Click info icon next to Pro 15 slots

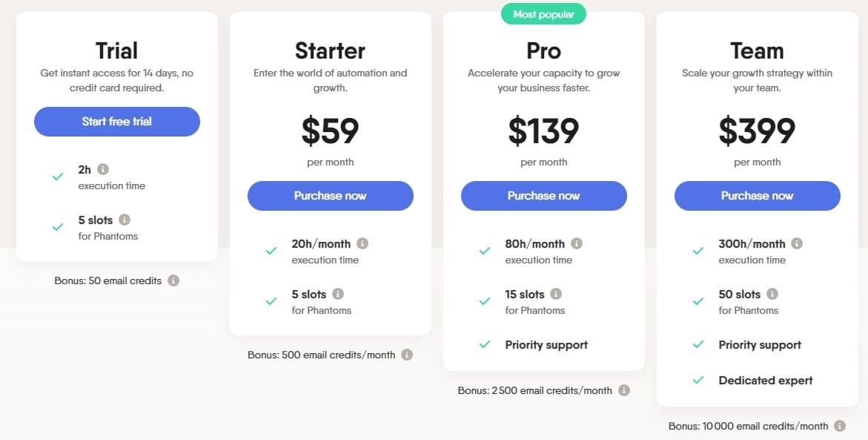[557, 294]
